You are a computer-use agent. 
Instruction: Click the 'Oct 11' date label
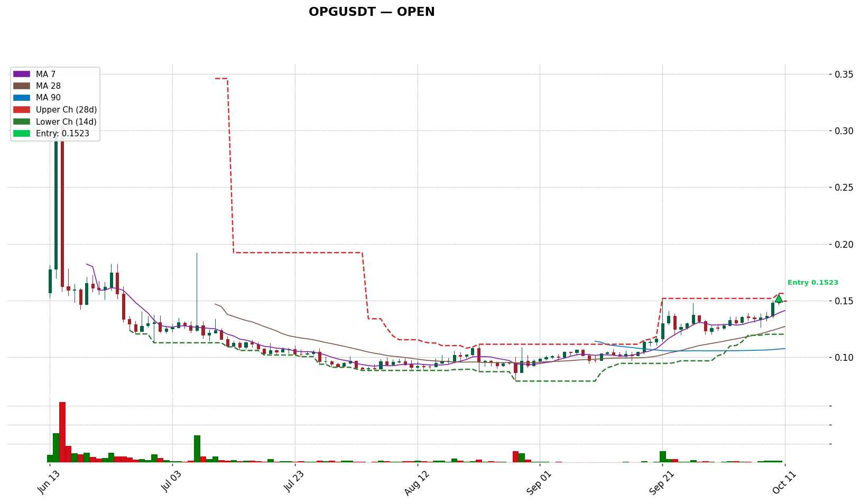[x=783, y=483]
